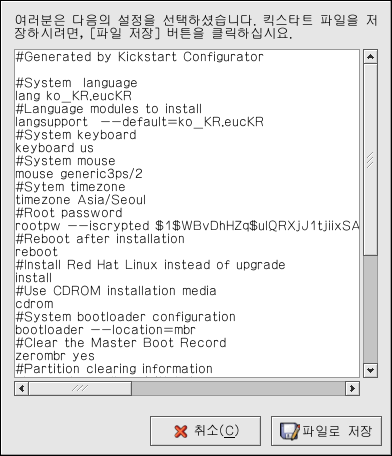Click the 'keyboard us' line
Screen dimensions: 392x456
(x=55, y=148)
